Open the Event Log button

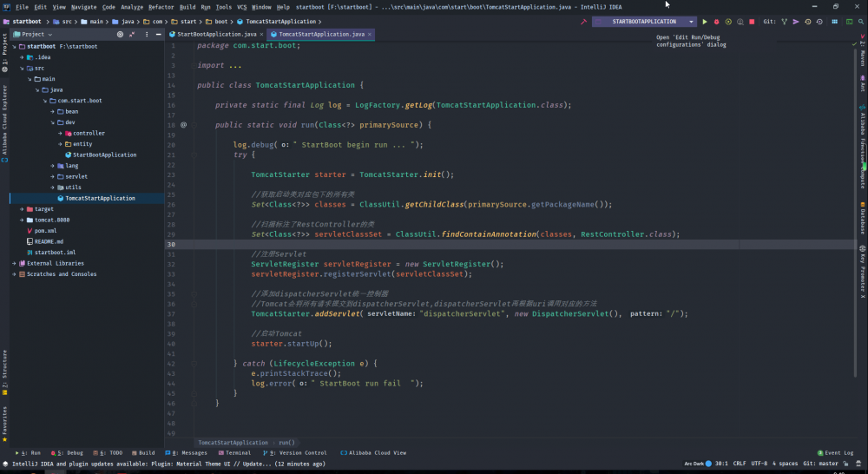(836, 452)
